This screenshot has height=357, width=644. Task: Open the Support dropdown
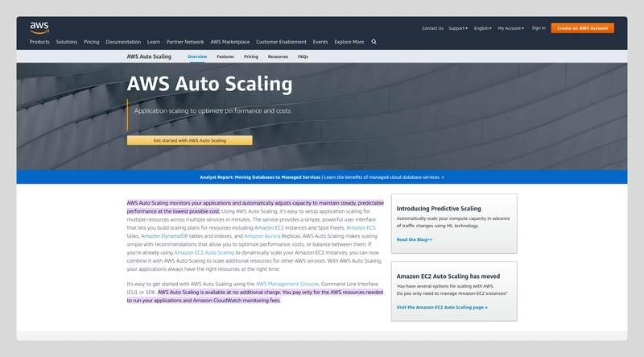[458, 28]
